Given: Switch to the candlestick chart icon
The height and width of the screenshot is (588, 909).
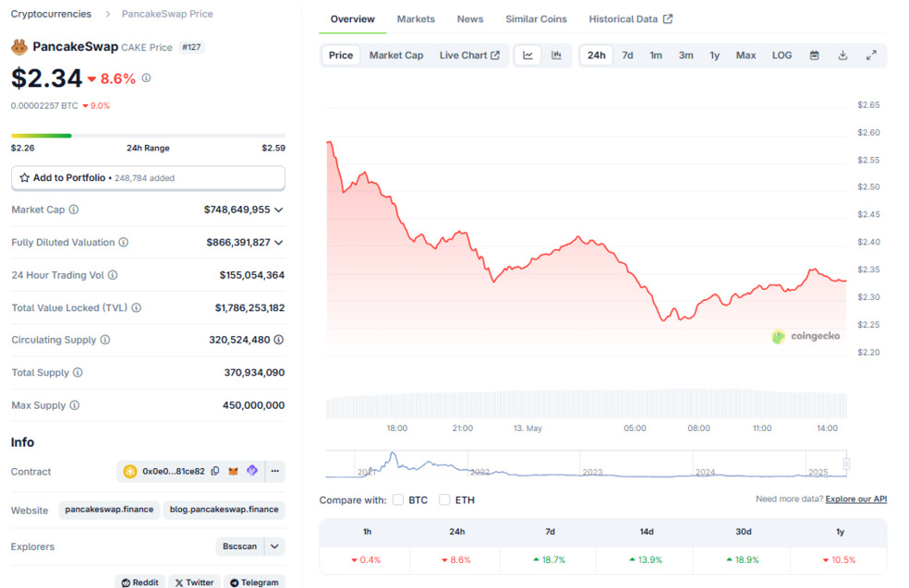Looking at the screenshot, I should [x=556, y=55].
